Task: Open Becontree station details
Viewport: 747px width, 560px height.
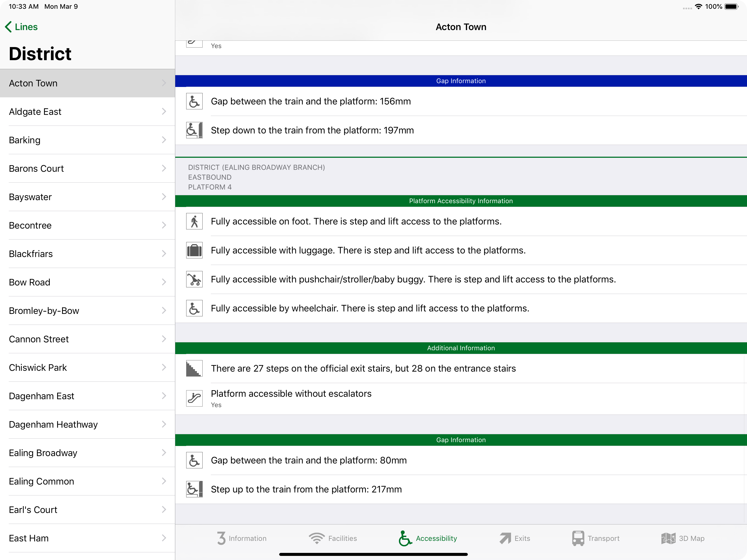Action: click(x=87, y=225)
